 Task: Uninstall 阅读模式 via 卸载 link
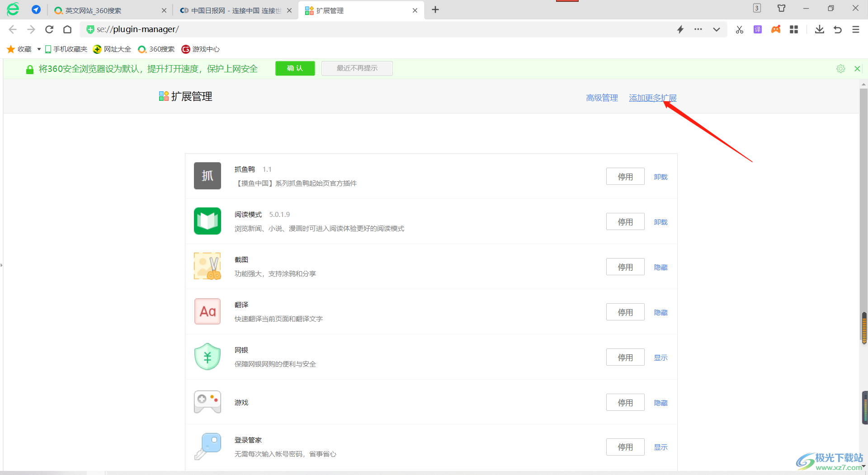pyautogui.click(x=660, y=222)
